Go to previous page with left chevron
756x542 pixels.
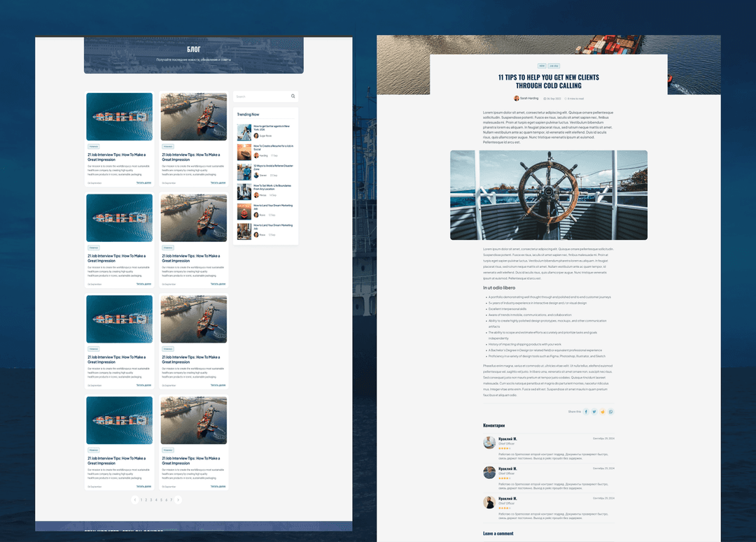(x=134, y=500)
